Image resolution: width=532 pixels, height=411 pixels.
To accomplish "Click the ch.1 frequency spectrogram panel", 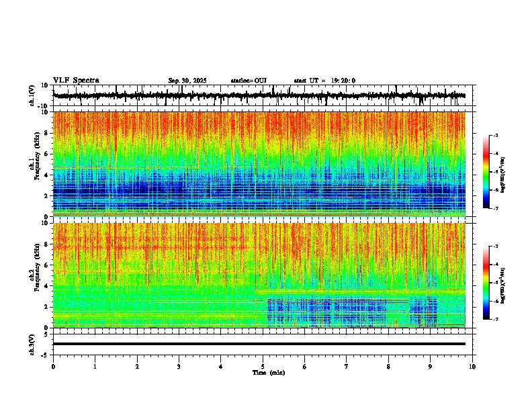I will tap(259, 164).
